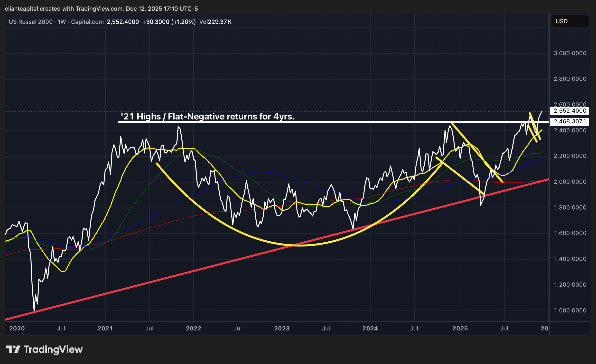Image resolution: width=596 pixels, height=364 pixels.
Task: Select the 2,552.4000 current price axis label
Action: [569, 111]
